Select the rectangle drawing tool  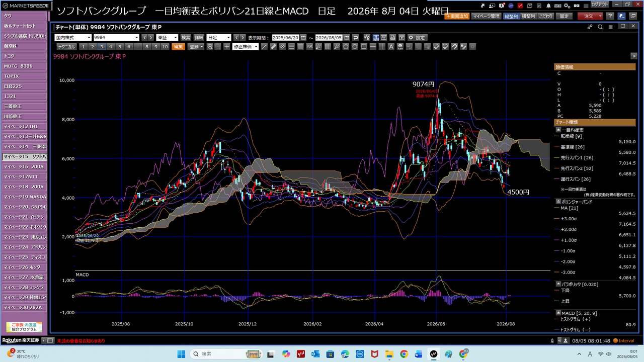[x=364, y=47]
